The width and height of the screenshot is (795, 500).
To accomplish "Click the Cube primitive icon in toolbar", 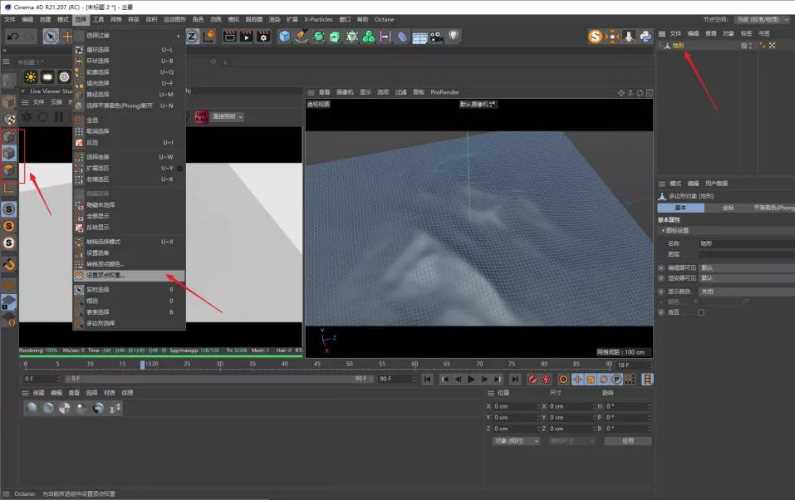I will [284, 36].
